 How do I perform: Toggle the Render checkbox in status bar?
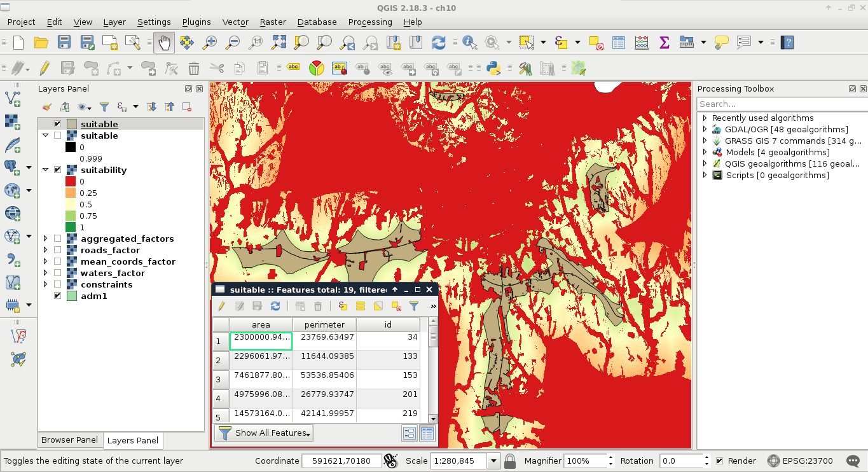pos(719,461)
